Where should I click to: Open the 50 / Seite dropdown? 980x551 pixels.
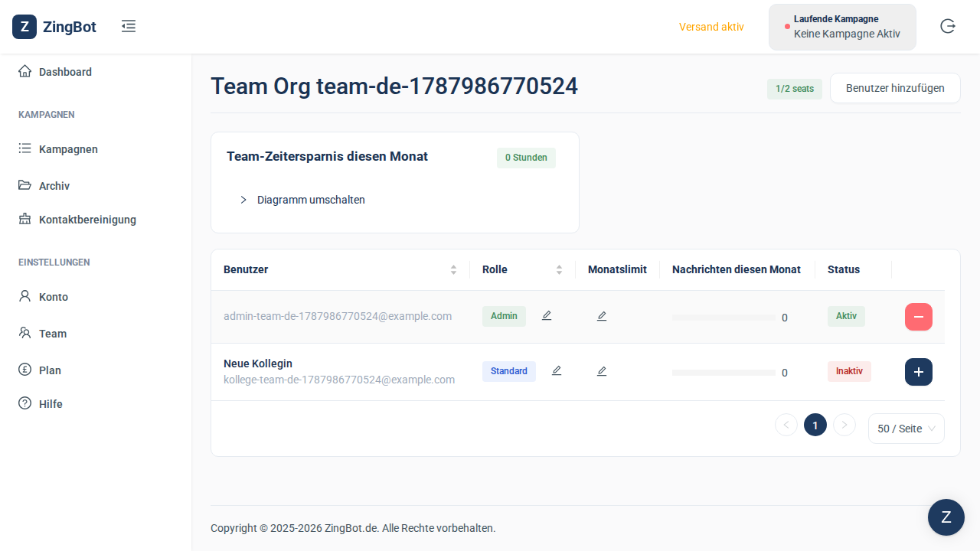coord(906,429)
